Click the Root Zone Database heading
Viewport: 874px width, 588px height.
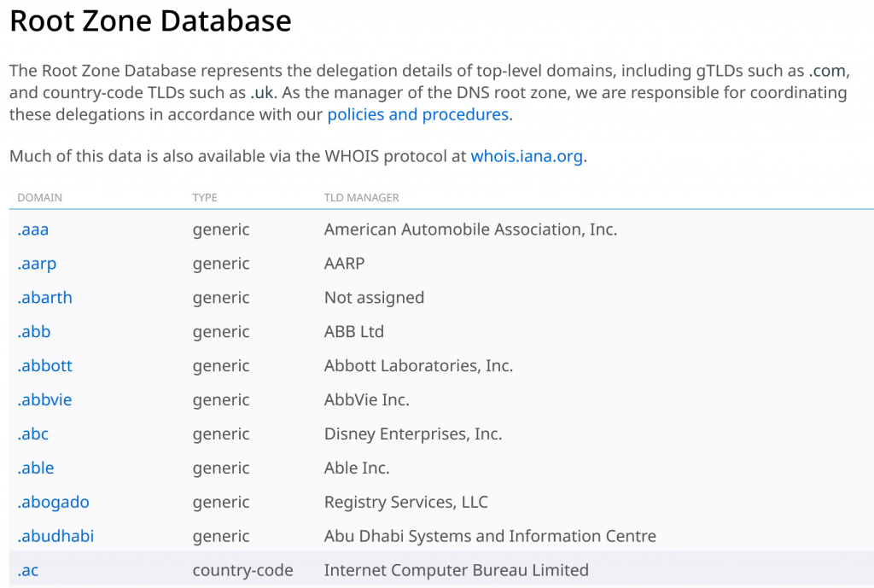(x=150, y=21)
